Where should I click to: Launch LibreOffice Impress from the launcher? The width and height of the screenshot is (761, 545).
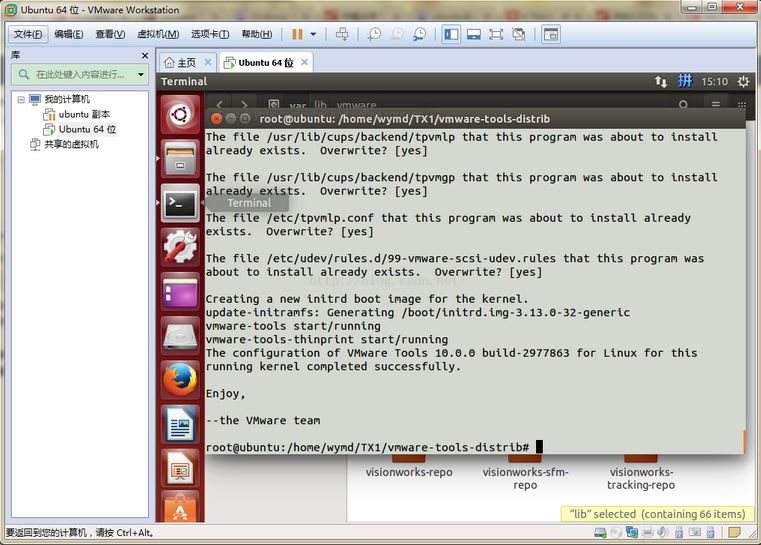[x=180, y=468]
